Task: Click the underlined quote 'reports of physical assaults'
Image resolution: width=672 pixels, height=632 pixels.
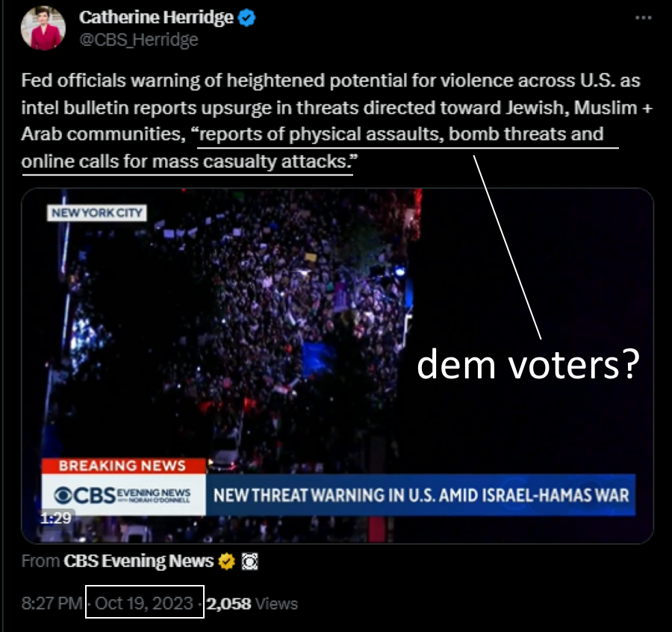Action: coord(320,134)
